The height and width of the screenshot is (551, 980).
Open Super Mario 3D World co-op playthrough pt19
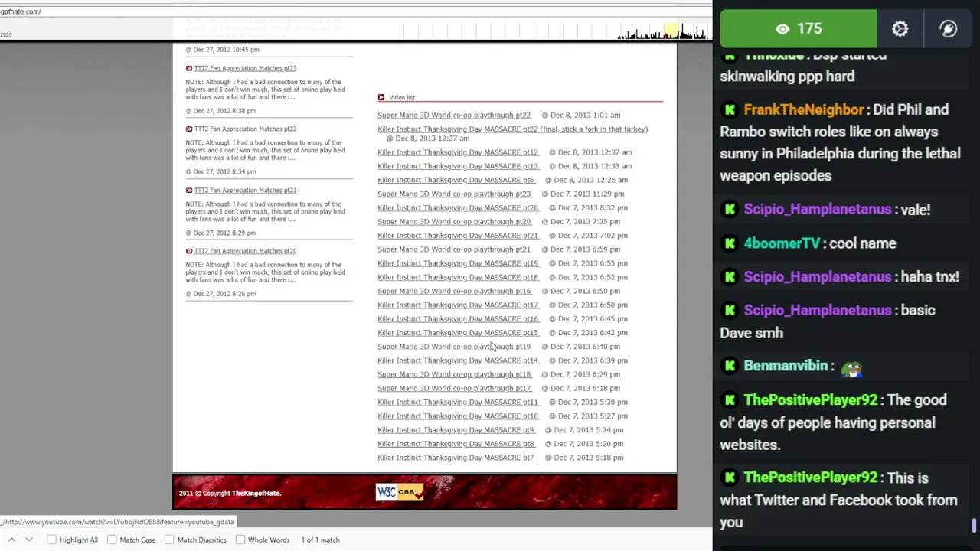[x=454, y=347]
